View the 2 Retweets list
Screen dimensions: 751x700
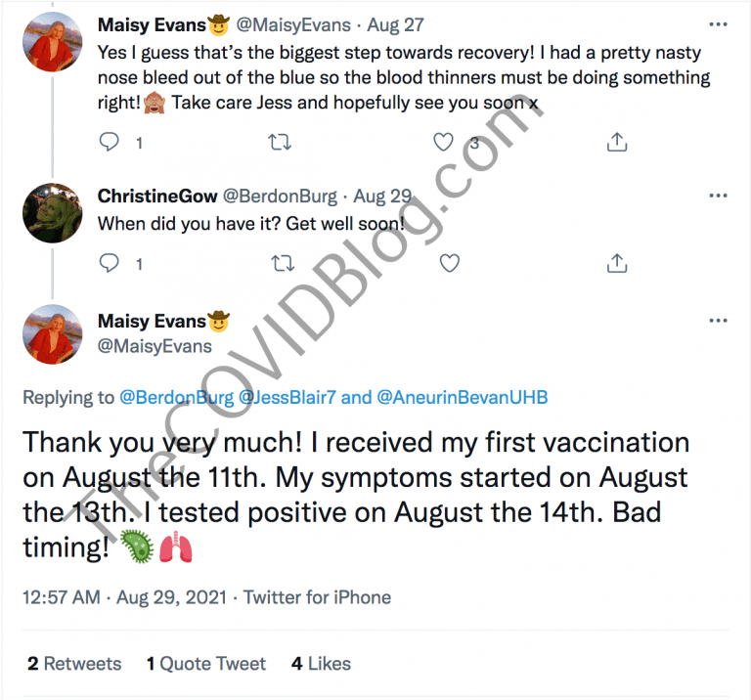[75, 664]
